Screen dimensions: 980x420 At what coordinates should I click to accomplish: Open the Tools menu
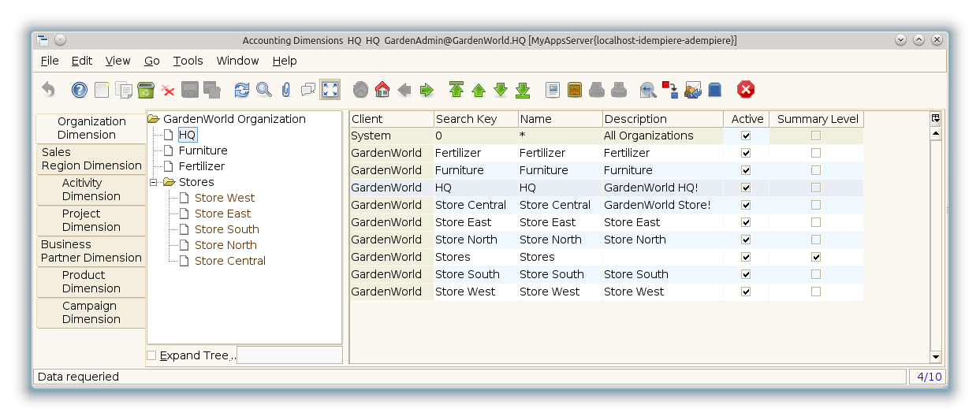pos(188,61)
